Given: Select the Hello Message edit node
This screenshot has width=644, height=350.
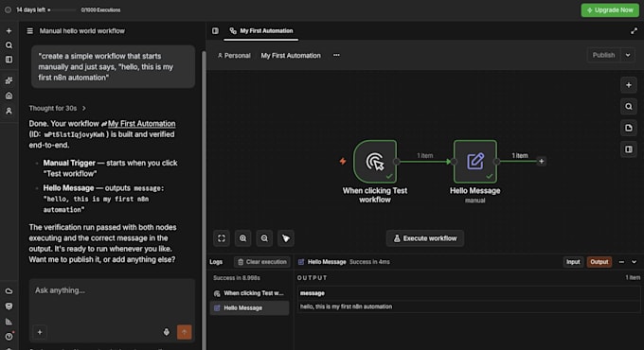Looking at the screenshot, I should tap(475, 161).
